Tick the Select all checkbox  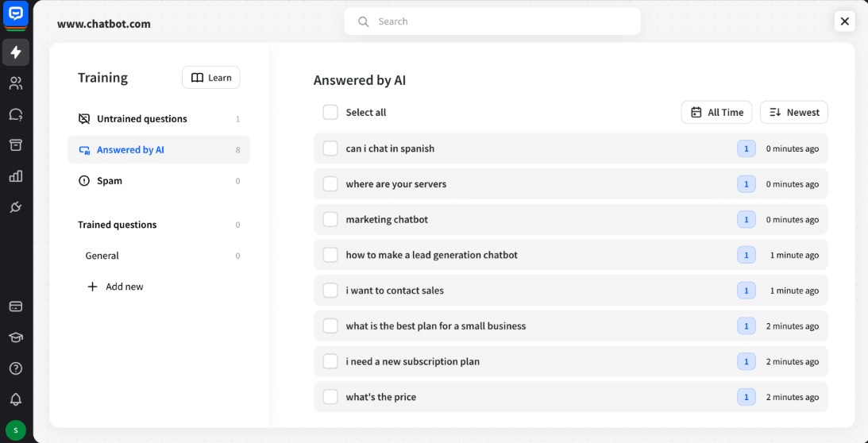330,113
